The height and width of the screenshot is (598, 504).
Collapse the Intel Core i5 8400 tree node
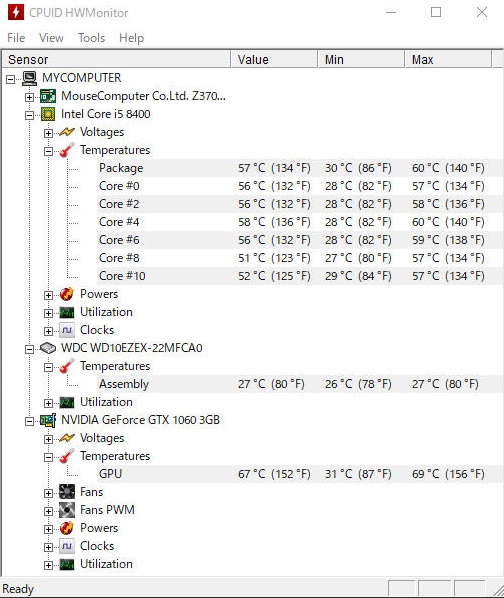pos(29,115)
